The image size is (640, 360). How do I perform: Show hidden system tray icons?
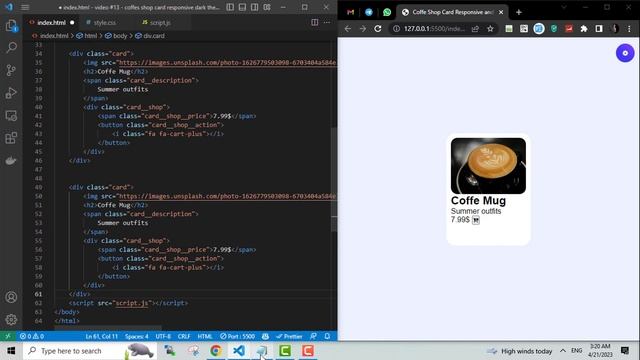pyautogui.click(x=562, y=351)
